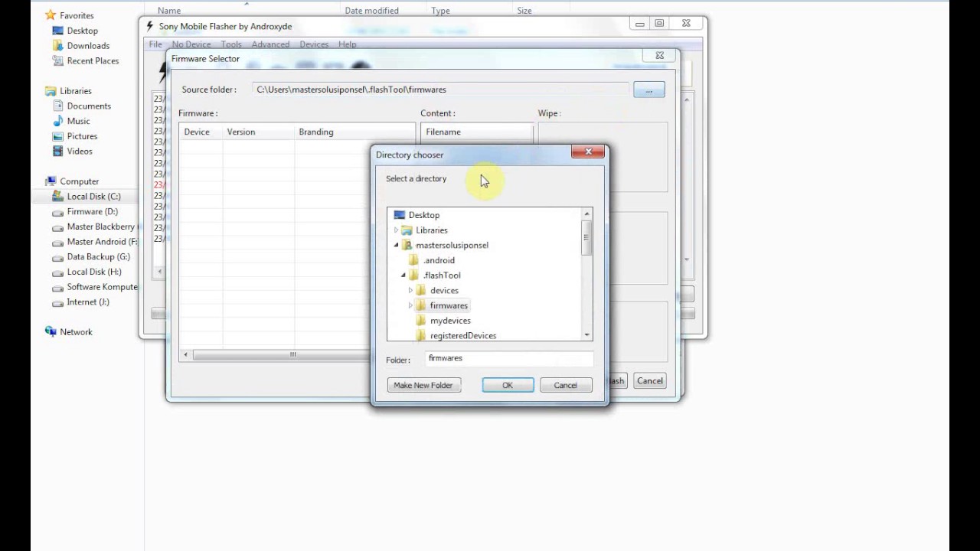Select Firmware (D:) drive
980x551 pixels.
click(92, 211)
